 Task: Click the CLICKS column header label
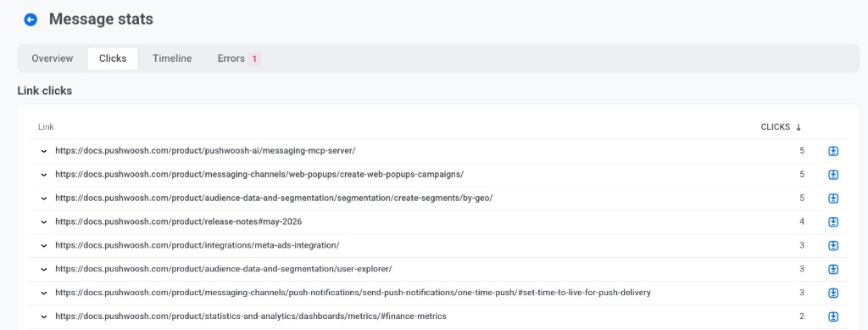click(x=775, y=127)
